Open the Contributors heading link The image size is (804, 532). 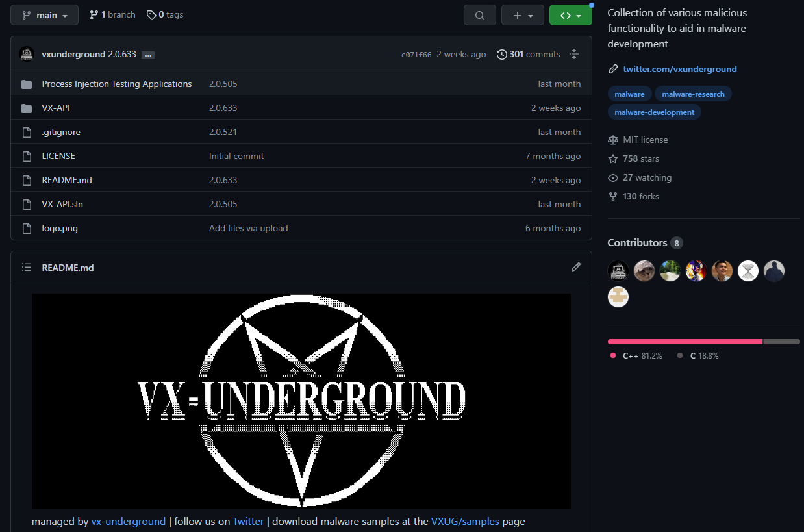pos(645,242)
